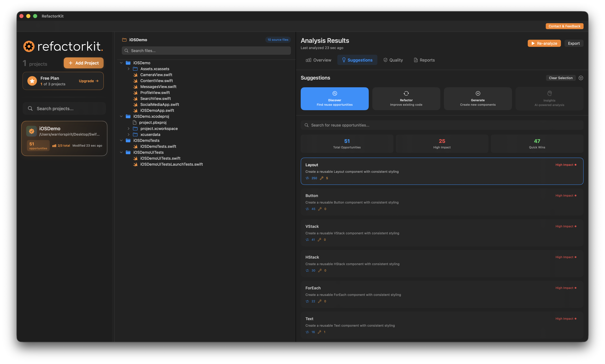Open the Button suggestion card
Viewport: 605px width, 364px height.
442,202
